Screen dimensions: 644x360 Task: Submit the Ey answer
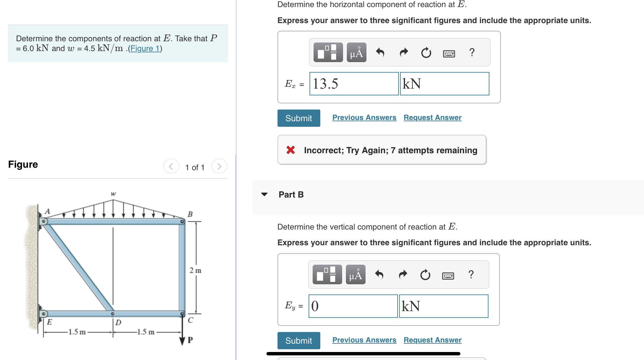pos(298,341)
